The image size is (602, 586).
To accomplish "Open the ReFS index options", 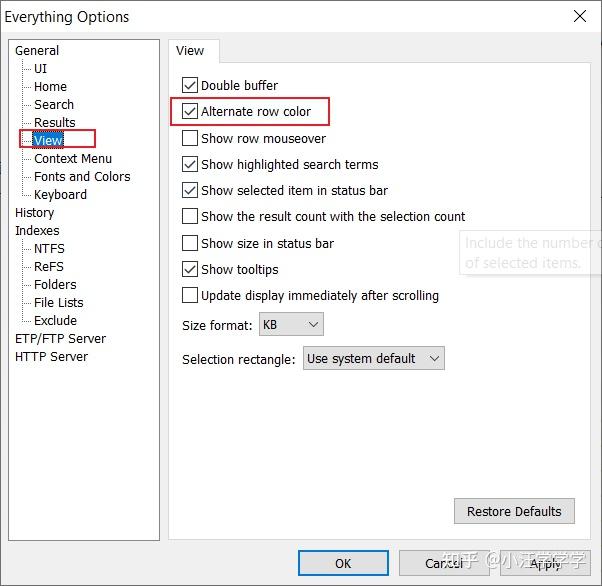I will 49,267.
